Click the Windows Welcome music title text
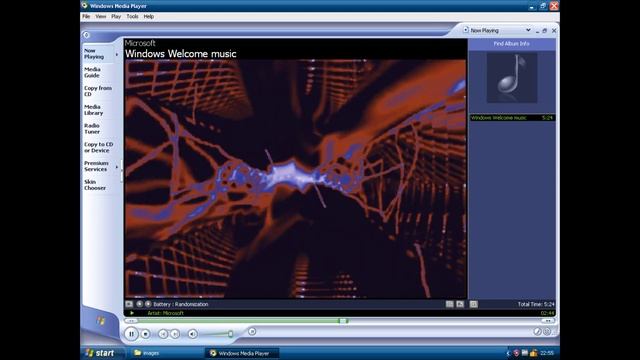 coord(180,53)
